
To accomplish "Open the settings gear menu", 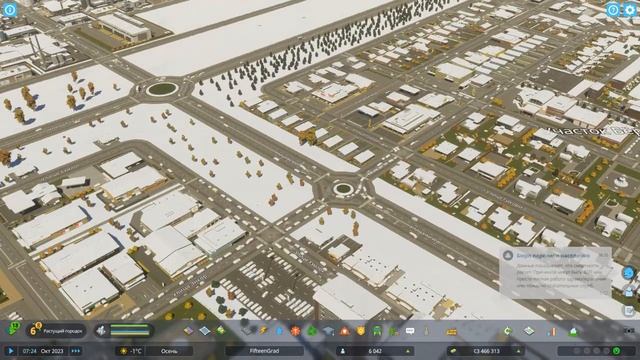I will (630, 9).
